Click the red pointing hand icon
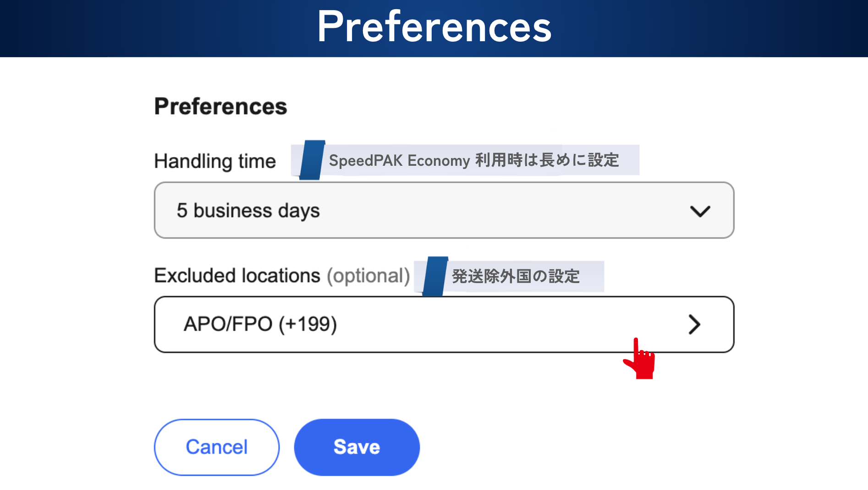Image resolution: width=868 pixels, height=490 pixels. [640, 360]
